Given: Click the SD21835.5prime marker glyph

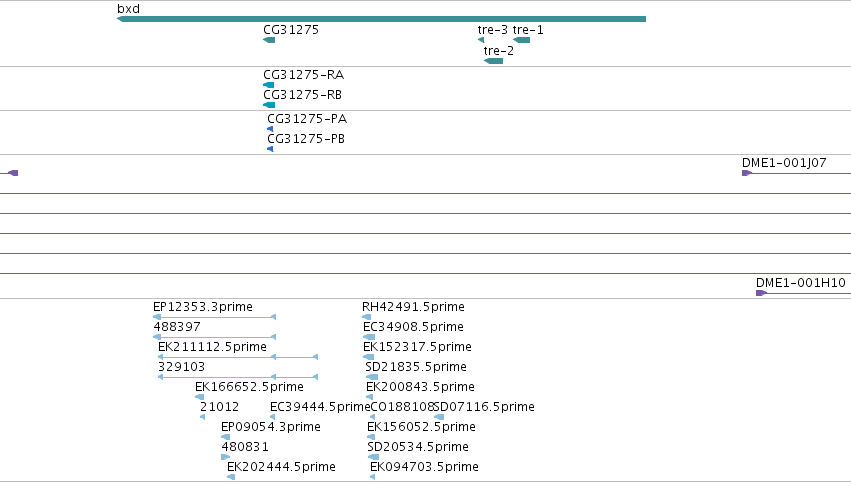Looking at the screenshot, I should (x=372, y=377).
